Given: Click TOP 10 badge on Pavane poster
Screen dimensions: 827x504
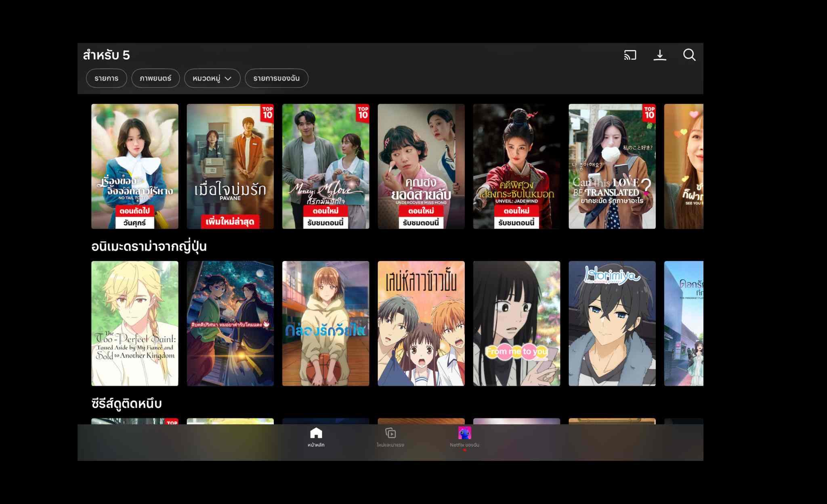Looking at the screenshot, I should pyautogui.click(x=267, y=113).
